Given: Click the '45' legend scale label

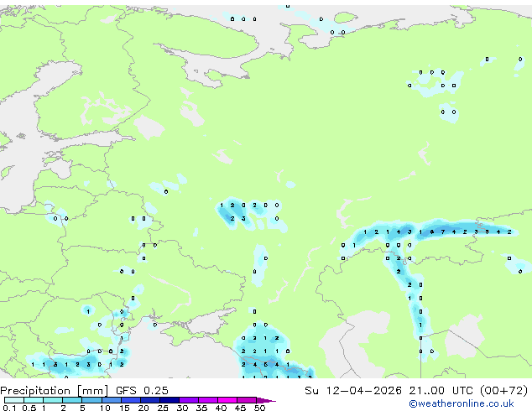Looking at the screenshot, I should coord(240,408).
